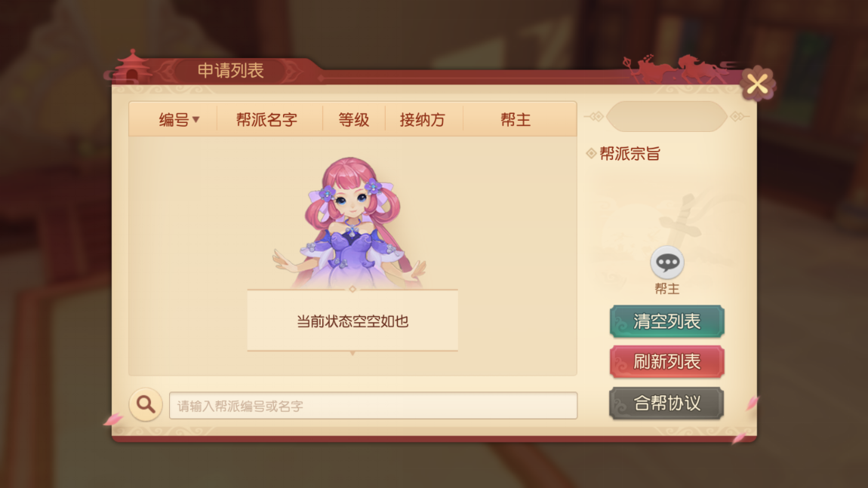Click the pink-haired character illustration
868x488 pixels.
tap(350, 223)
